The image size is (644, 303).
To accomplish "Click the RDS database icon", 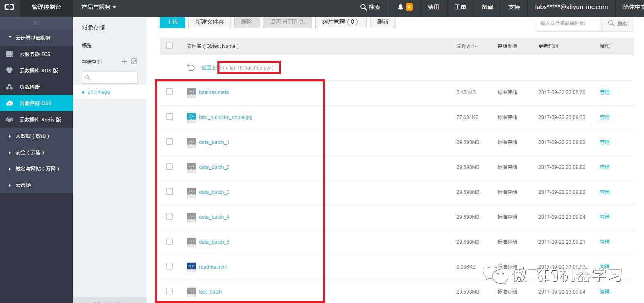I will click(9, 70).
